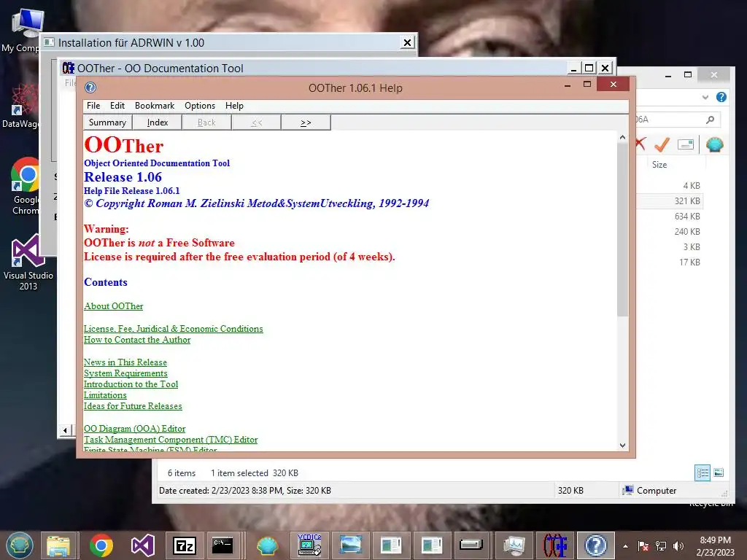This screenshot has width=747, height=560.
Task: Open the Help menu in OOTher Help
Action: tap(234, 106)
